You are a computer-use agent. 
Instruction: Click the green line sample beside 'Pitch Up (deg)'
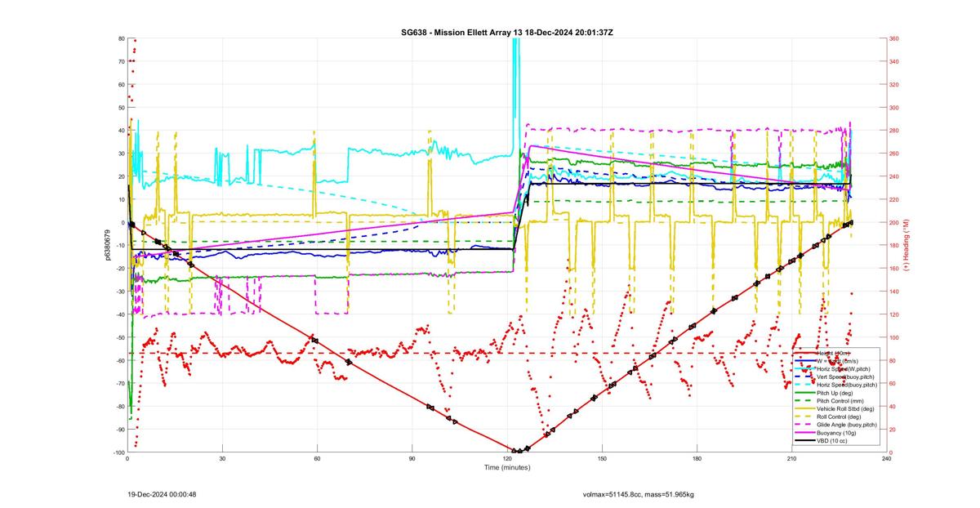(x=805, y=393)
